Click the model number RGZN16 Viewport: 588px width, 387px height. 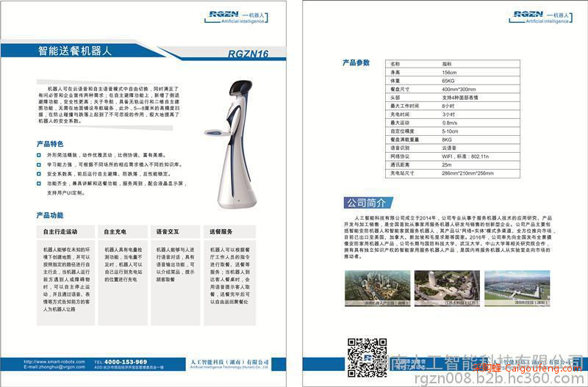(248, 54)
